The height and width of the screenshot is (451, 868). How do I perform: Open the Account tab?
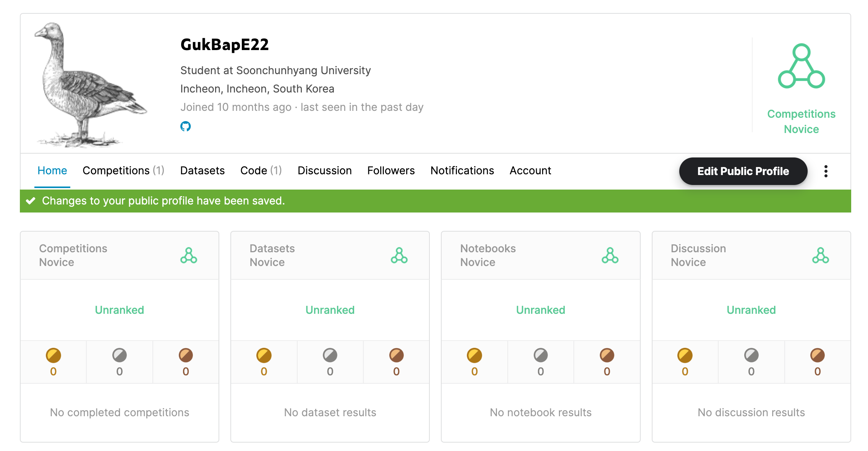(x=530, y=170)
